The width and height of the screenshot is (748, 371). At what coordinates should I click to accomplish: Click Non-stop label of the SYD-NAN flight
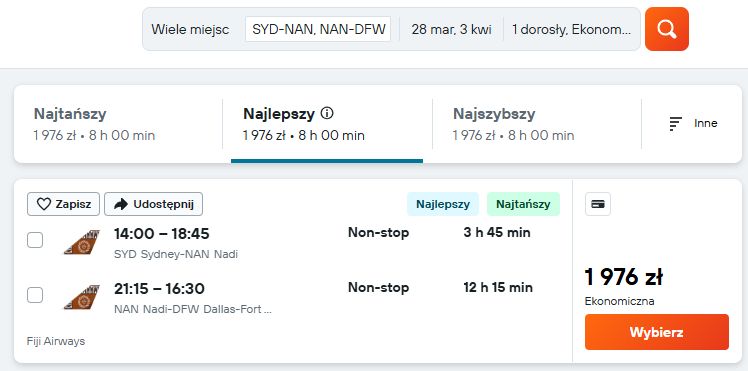pos(378,233)
